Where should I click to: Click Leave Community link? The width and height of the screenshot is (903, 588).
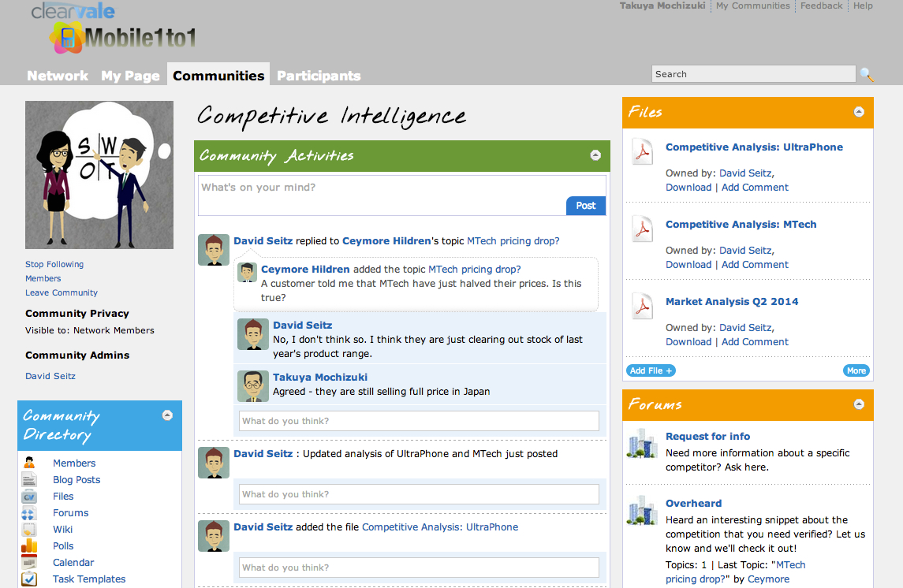62,292
